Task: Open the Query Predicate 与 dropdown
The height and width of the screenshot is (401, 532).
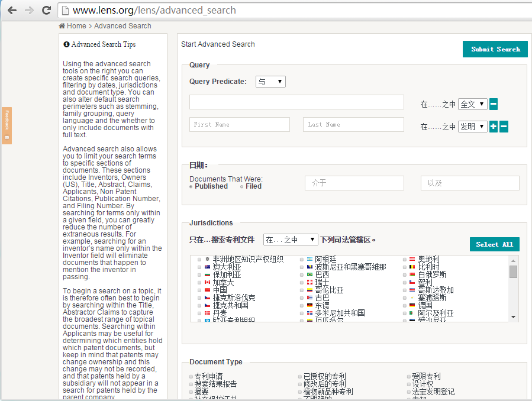Action: point(270,82)
